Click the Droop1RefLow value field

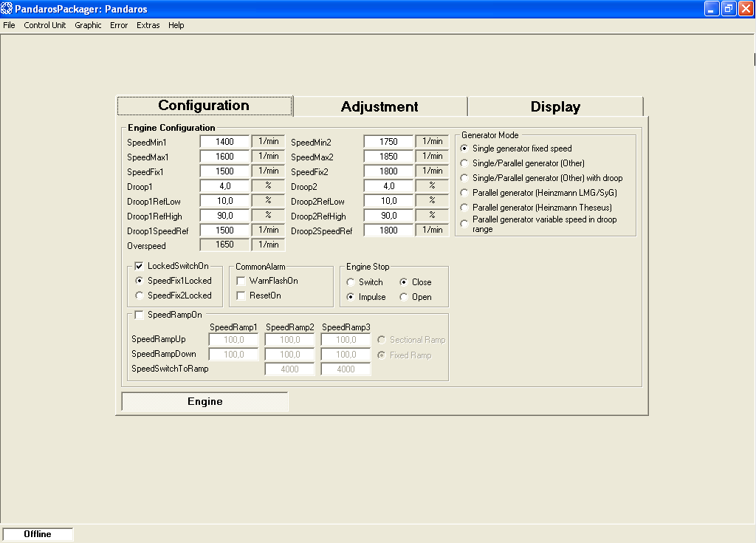point(224,201)
